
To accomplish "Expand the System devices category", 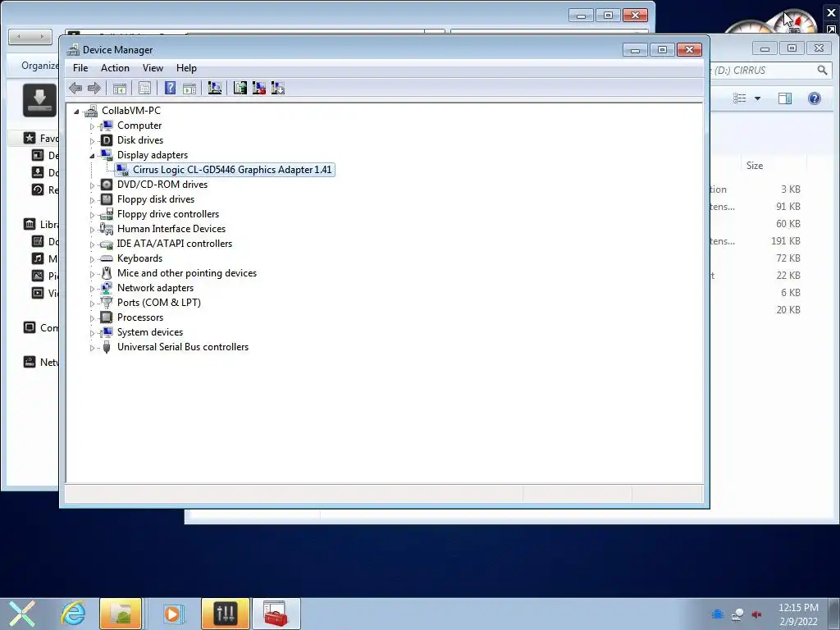I will tap(92, 333).
